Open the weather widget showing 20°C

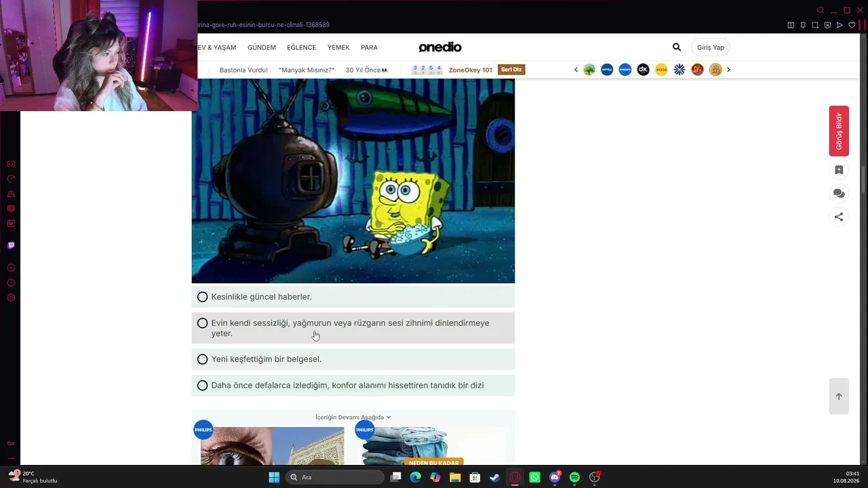33,477
